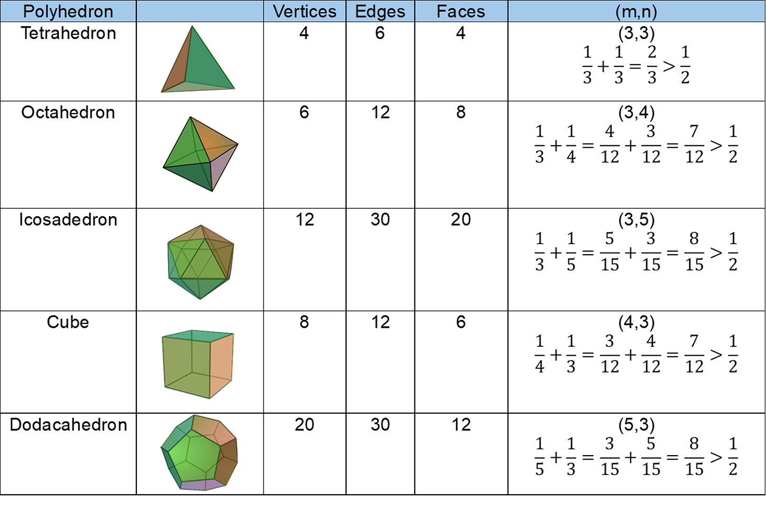766x532 pixels.
Task: Click Dodacahedron edges value 30
Action: point(380,425)
